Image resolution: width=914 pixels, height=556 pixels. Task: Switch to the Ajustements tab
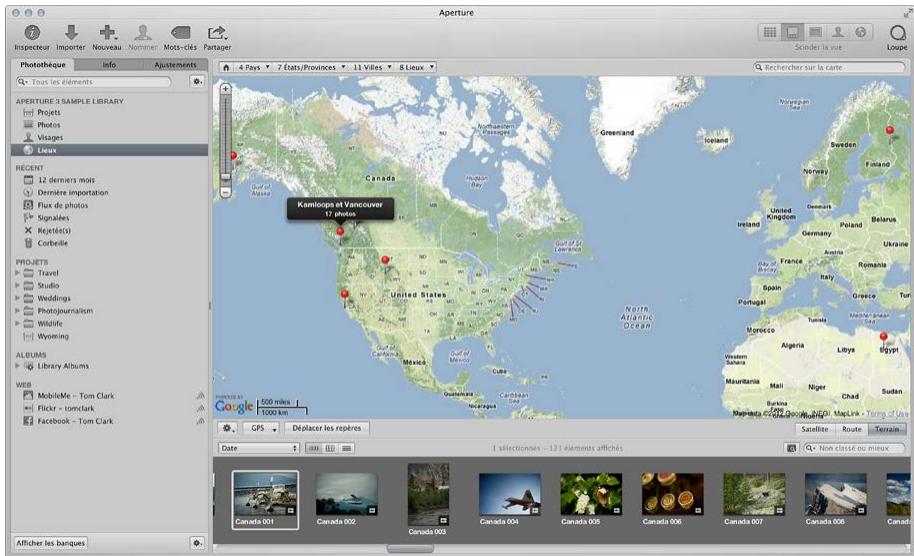175,65
